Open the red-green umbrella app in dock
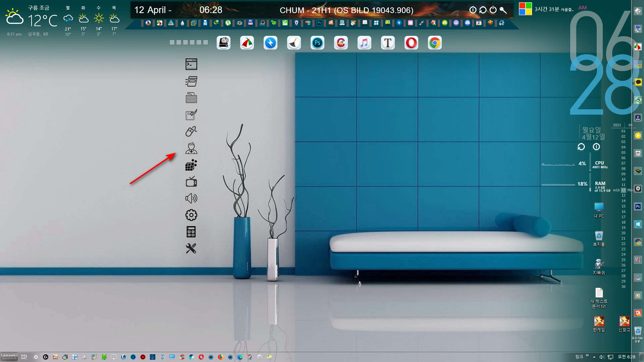Viewport: 644px width, 362px height. [247, 43]
